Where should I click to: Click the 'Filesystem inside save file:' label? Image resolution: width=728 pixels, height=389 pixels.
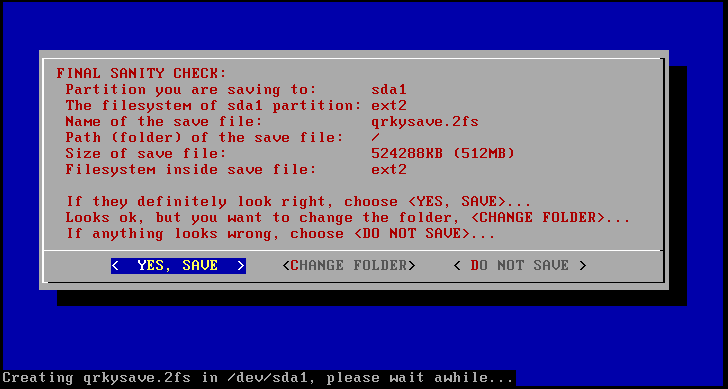click(191, 169)
